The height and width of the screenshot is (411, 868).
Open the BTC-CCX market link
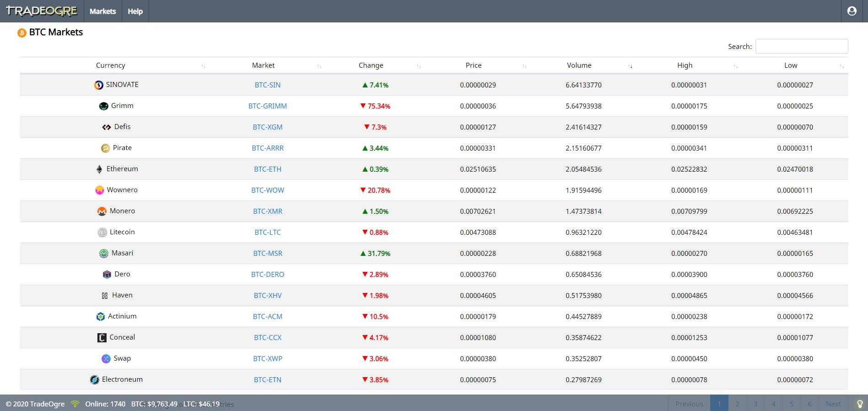[x=268, y=338]
